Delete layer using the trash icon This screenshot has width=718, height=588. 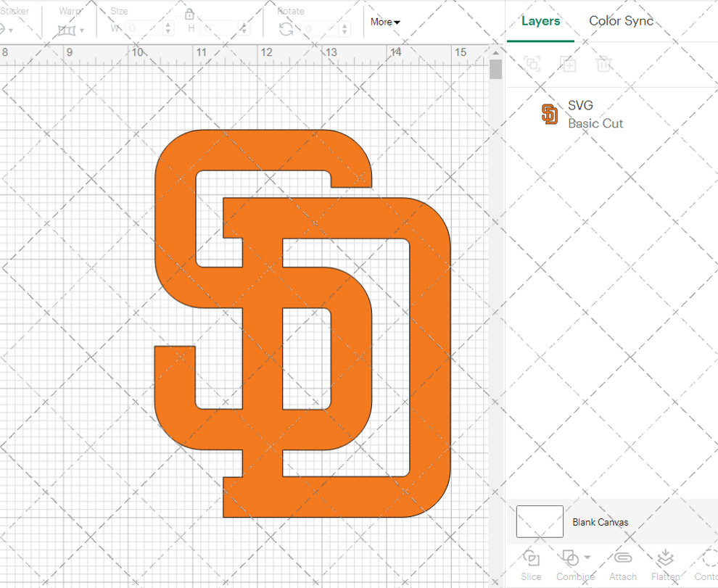pyautogui.click(x=604, y=64)
